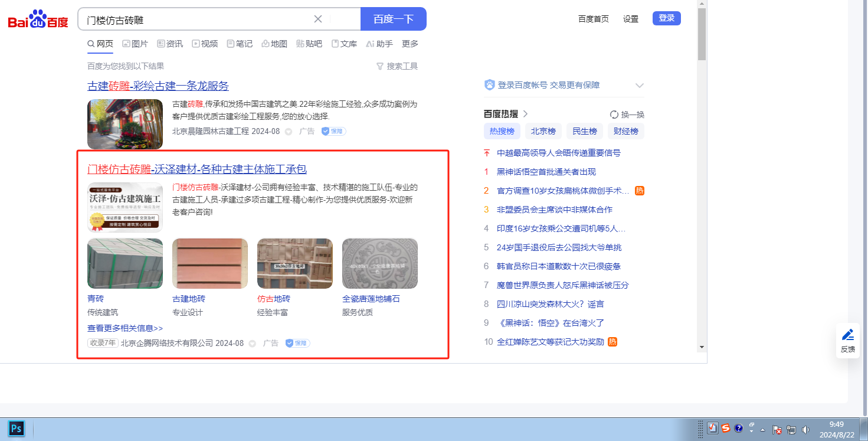
Task: Open the 仿古地砖 link
Action: [274, 299]
